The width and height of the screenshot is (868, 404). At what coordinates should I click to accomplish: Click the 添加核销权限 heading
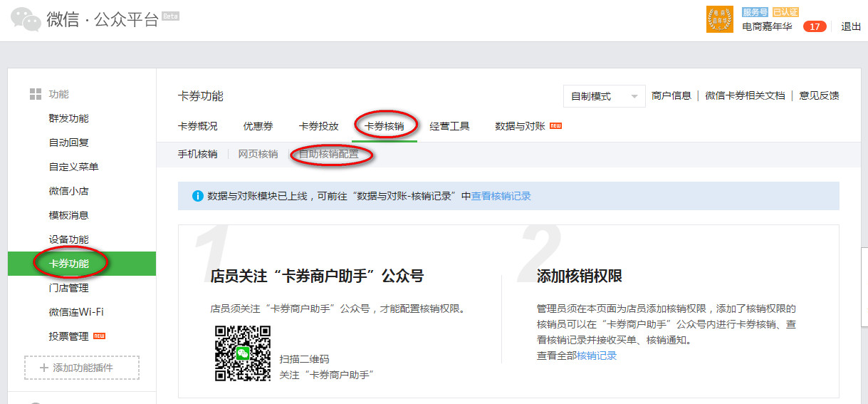580,276
